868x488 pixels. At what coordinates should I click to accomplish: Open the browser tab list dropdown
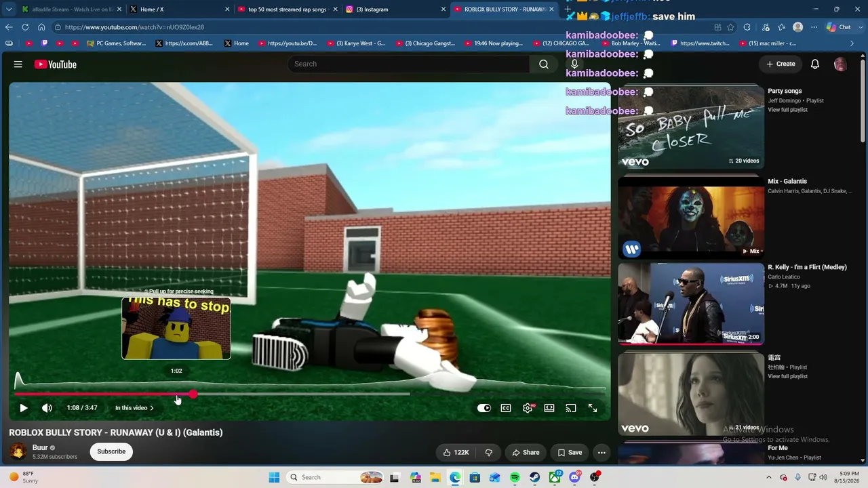click(x=9, y=9)
